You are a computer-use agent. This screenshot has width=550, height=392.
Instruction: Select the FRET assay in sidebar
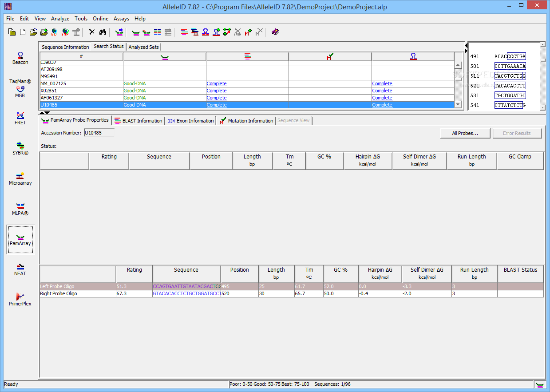click(x=20, y=119)
